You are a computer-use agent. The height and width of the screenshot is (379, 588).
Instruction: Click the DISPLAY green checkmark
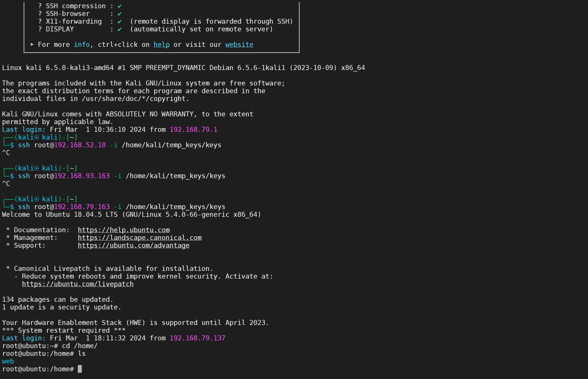[x=120, y=29]
